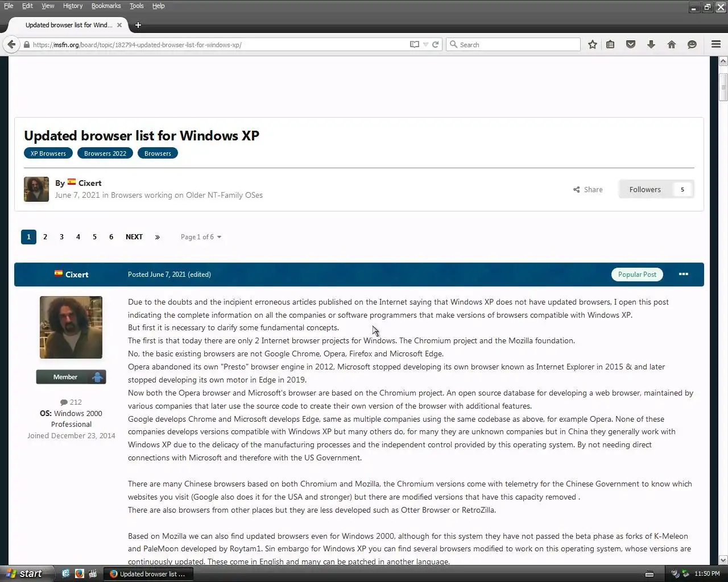Go back with the Back arrow button

tap(11, 44)
